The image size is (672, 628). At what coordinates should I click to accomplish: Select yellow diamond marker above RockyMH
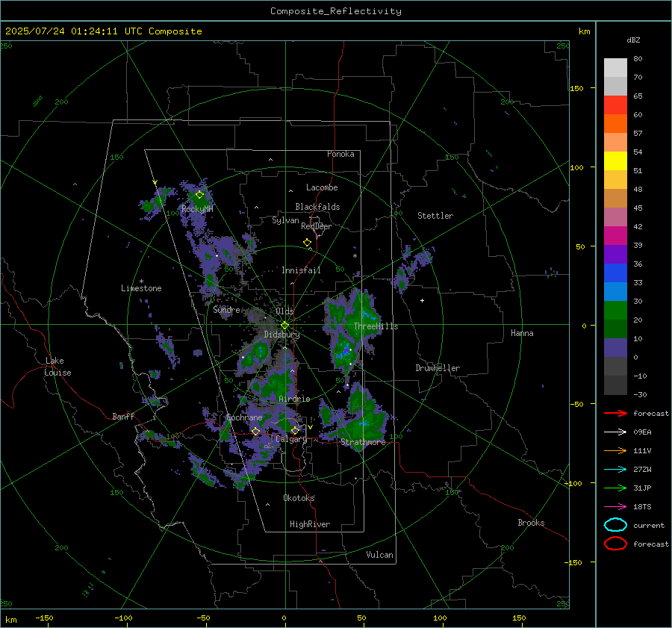click(x=199, y=195)
